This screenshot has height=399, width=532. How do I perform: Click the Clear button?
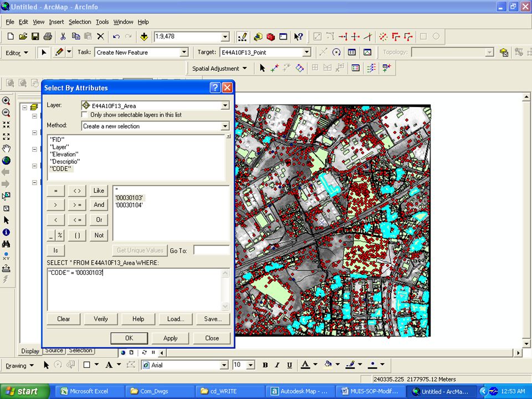63,319
